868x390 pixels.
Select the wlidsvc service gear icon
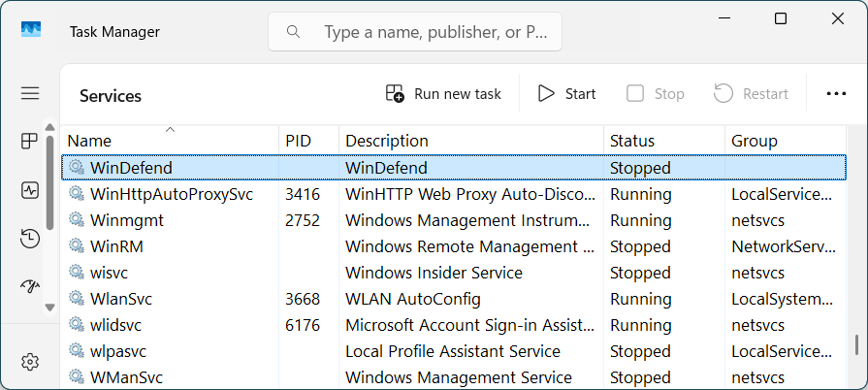[77, 325]
